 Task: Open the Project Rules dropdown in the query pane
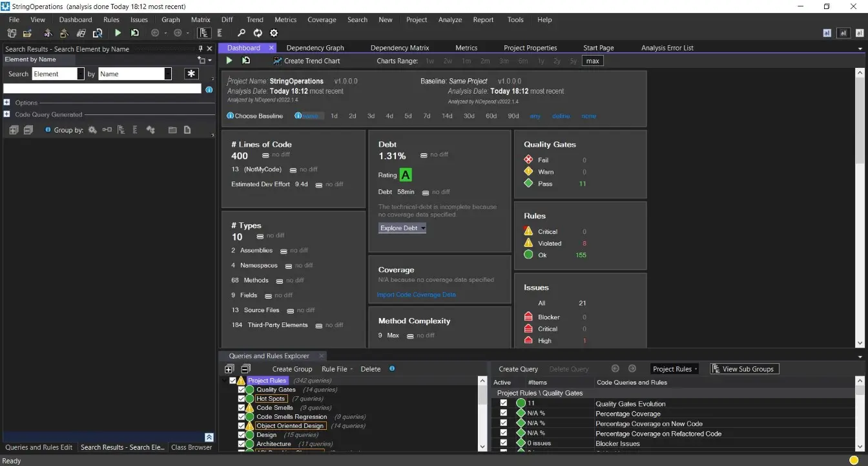point(676,369)
